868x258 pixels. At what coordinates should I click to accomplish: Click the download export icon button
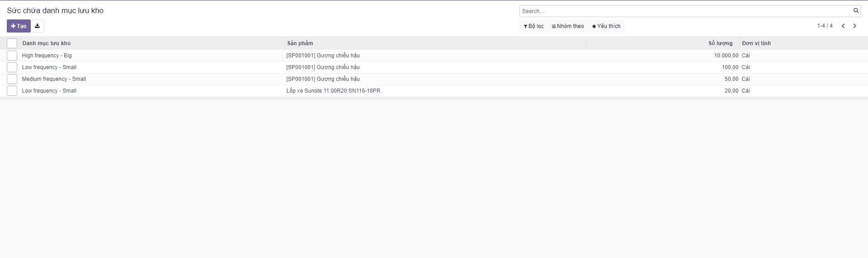point(38,26)
